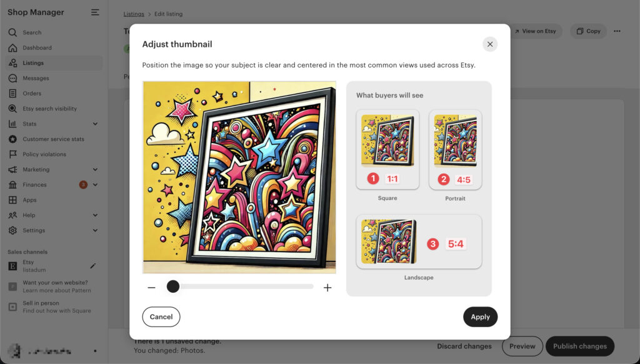Expand the Marketing section chevron

[95, 170]
